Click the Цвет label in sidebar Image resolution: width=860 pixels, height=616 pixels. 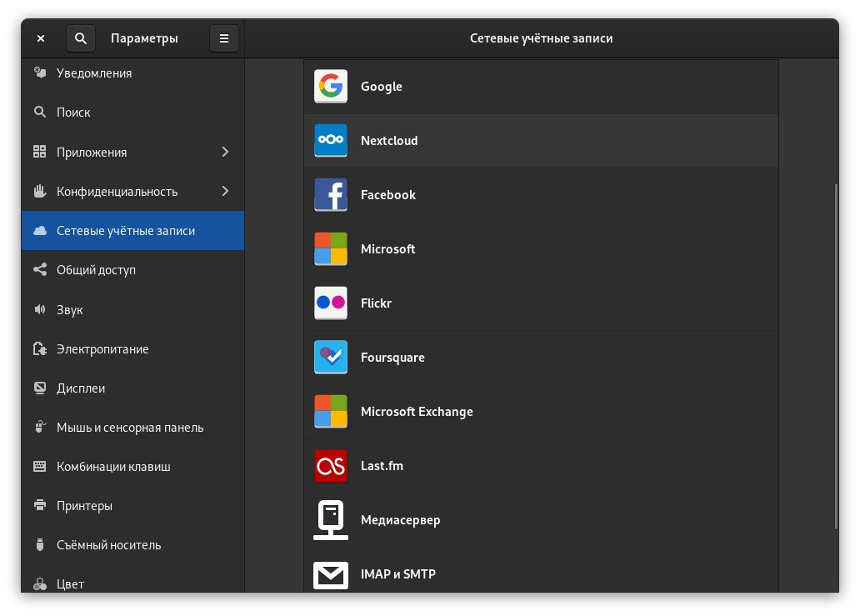pyautogui.click(x=70, y=584)
